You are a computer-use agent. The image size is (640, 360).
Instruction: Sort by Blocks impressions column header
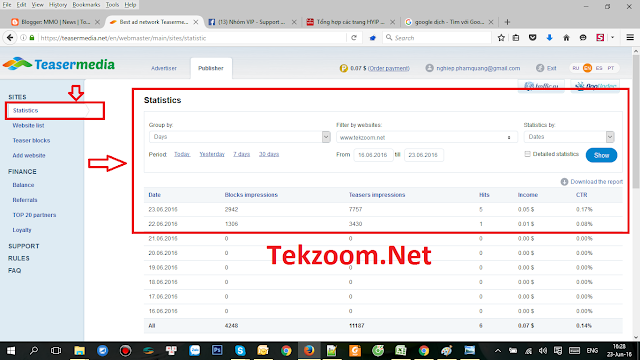pos(251,195)
